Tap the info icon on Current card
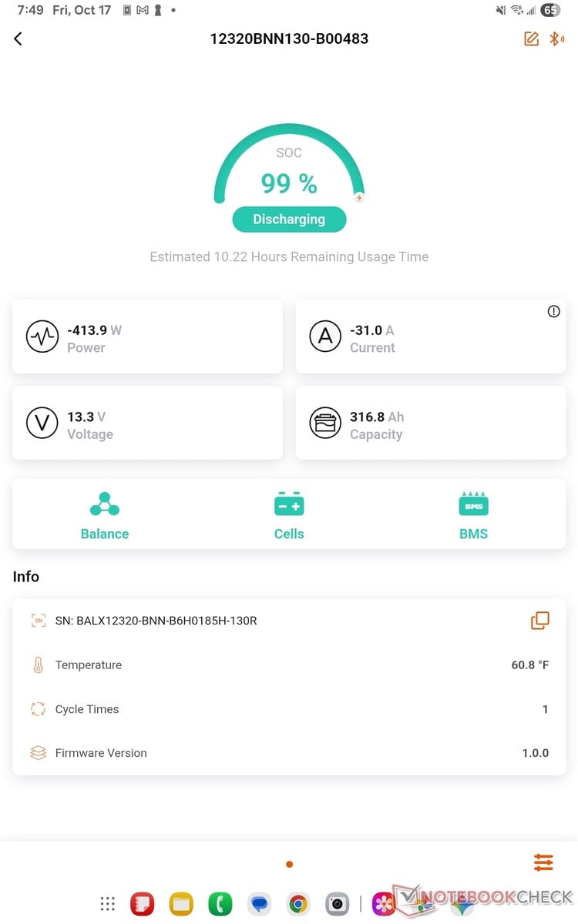Screen dimensions: 578x924 (x=553, y=312)
